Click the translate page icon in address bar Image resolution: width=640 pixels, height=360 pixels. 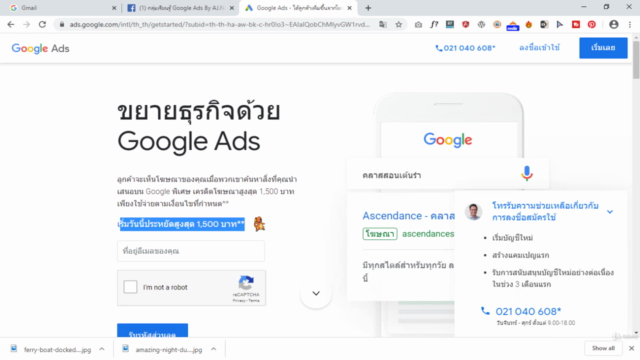click(x=383, y=24)
